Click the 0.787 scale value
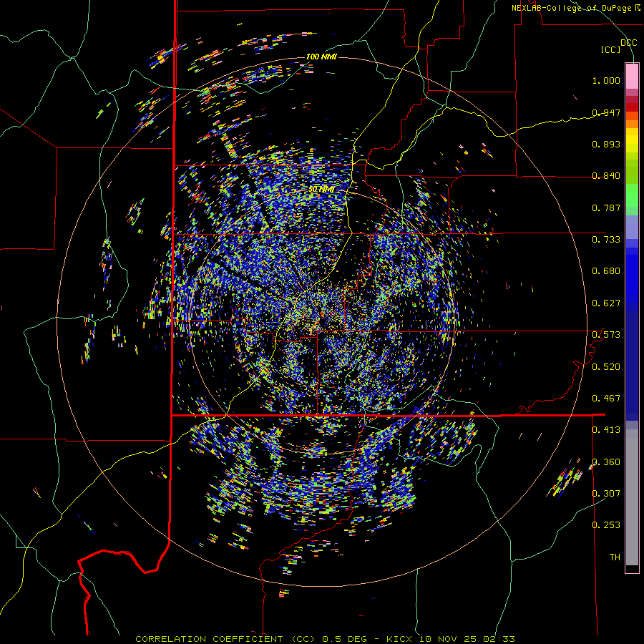Viewport: 644px width, 644px height. [x=606, y=208]
